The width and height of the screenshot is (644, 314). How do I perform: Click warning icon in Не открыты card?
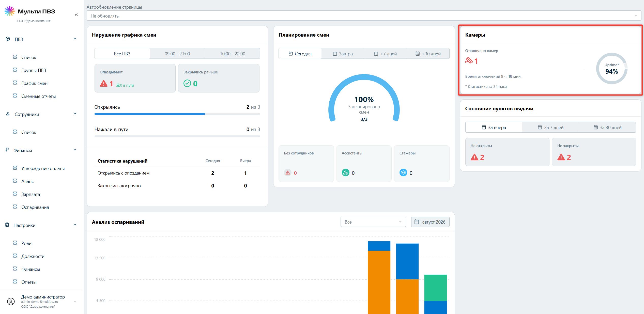point(474,157)
